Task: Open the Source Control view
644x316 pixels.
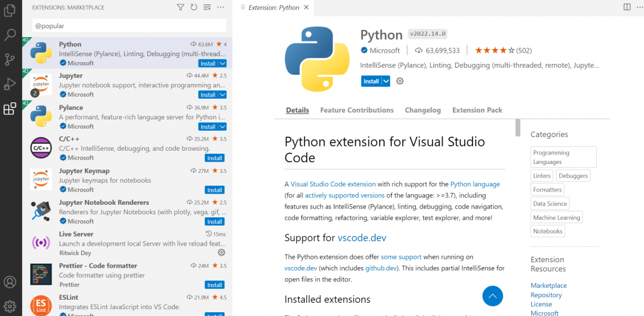Action: (9, 60)
